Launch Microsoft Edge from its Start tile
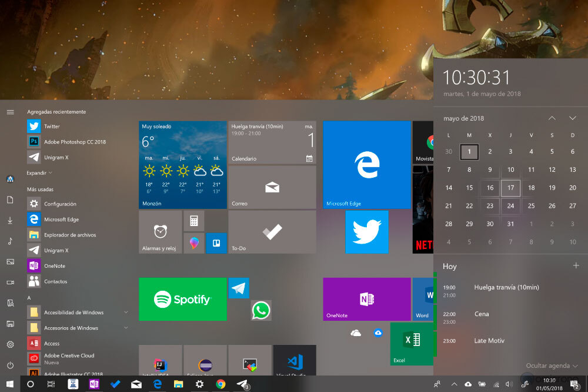This screenshot has width=588, height=392. 366,165
